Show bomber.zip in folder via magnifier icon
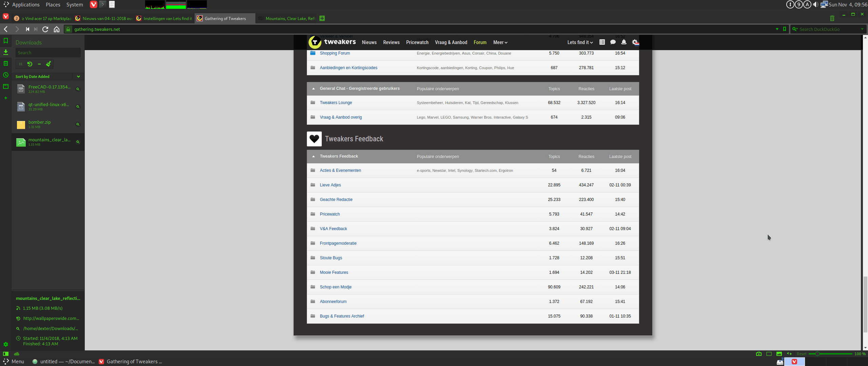 78,124
